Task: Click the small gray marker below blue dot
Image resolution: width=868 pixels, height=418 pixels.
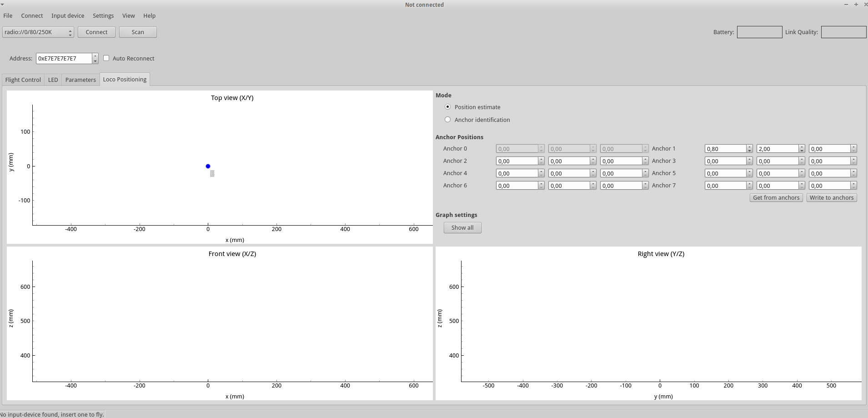Action: point(212,173)
